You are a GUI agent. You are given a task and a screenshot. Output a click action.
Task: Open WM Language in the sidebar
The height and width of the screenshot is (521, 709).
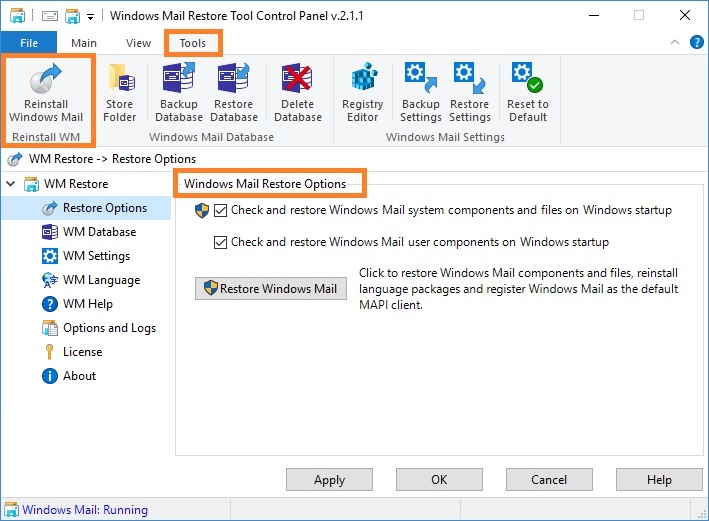click(90, 280)
